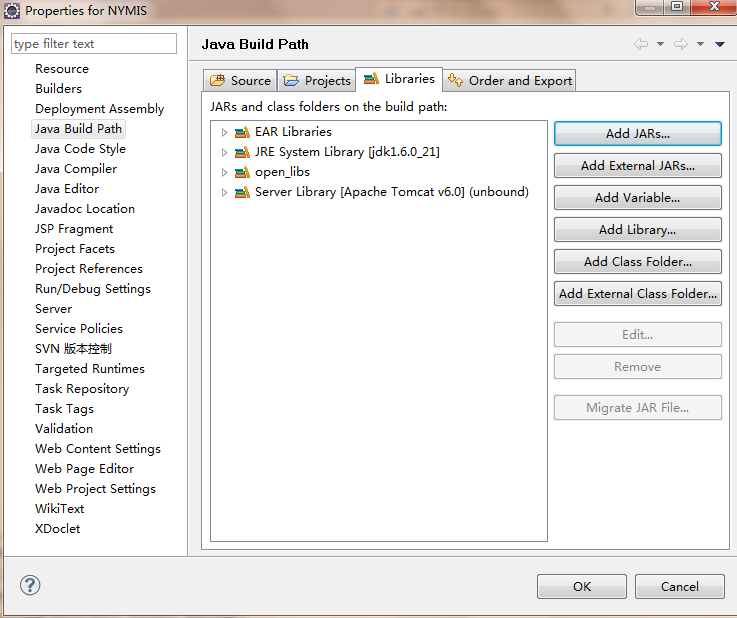737x618 pixels.
Task: Click the Eclipse icon in title bar
Action: click(12, 11)
